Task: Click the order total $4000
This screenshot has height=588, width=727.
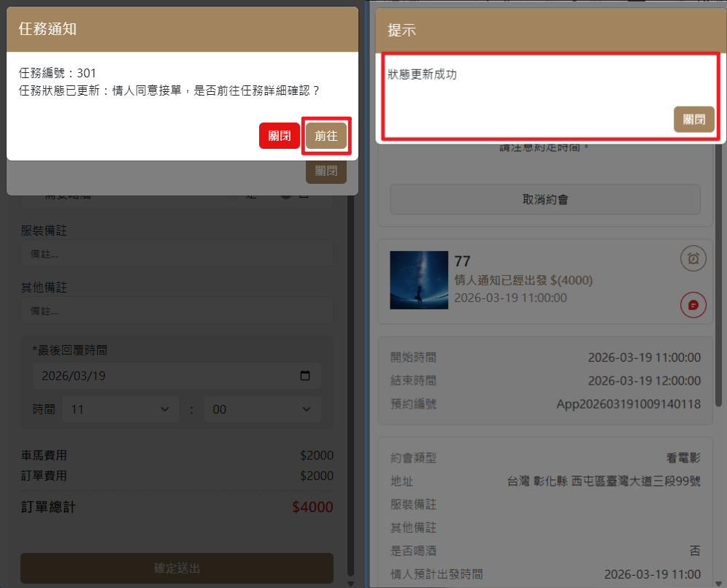Action: 312,507
